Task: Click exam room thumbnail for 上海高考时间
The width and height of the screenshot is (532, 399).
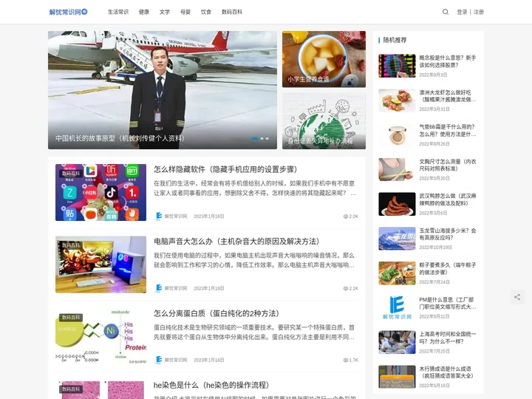Action: coord(397,342)
